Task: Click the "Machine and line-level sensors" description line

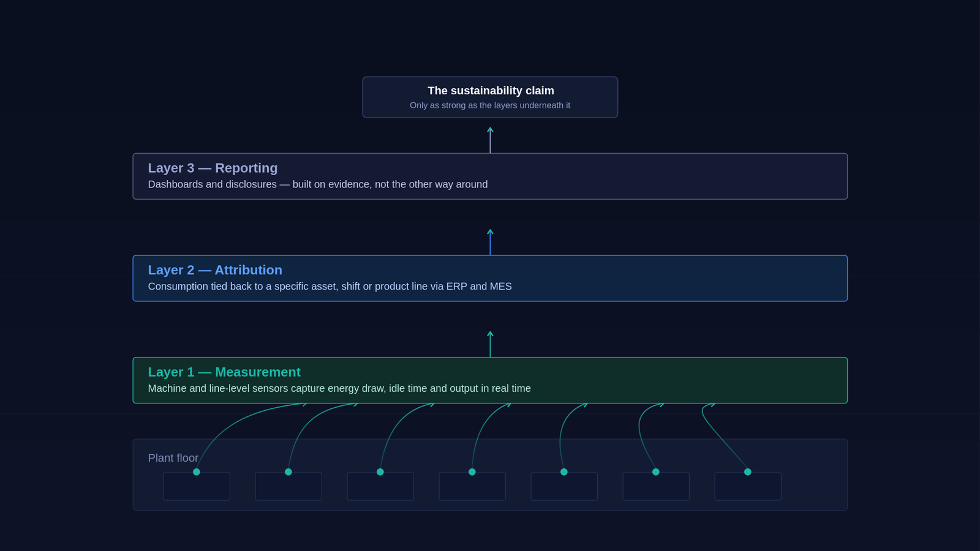Action: point(339,388)
